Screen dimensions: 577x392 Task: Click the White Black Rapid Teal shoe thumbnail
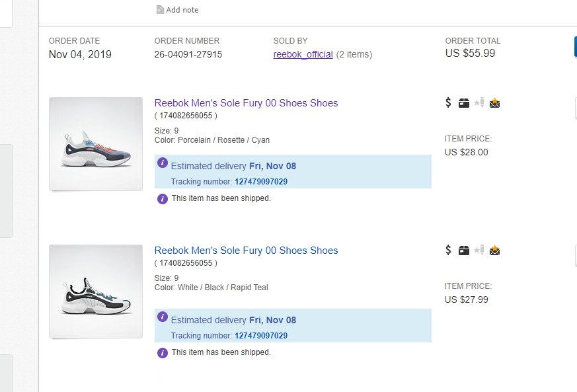(96, 291)
